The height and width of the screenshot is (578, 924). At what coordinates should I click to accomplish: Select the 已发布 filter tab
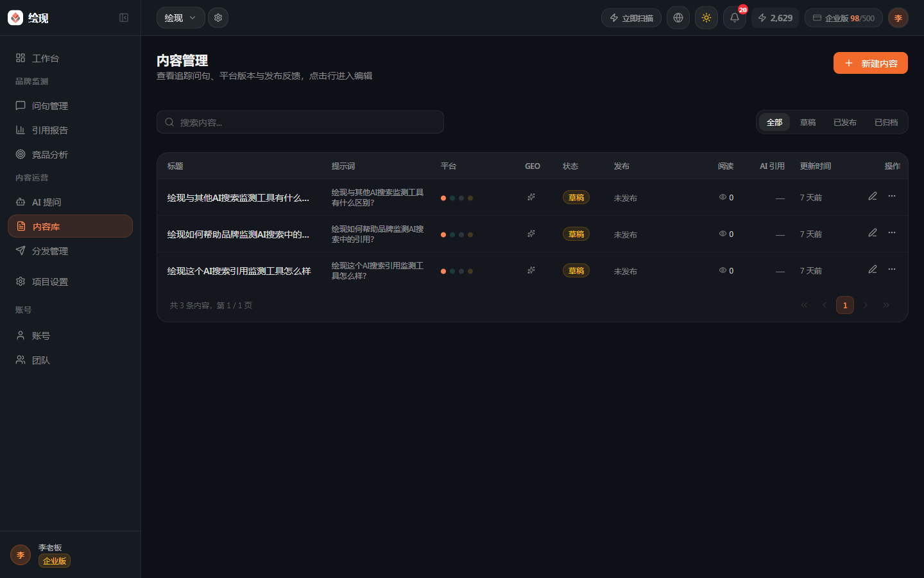pyautogui.click(x=845, y=122)
